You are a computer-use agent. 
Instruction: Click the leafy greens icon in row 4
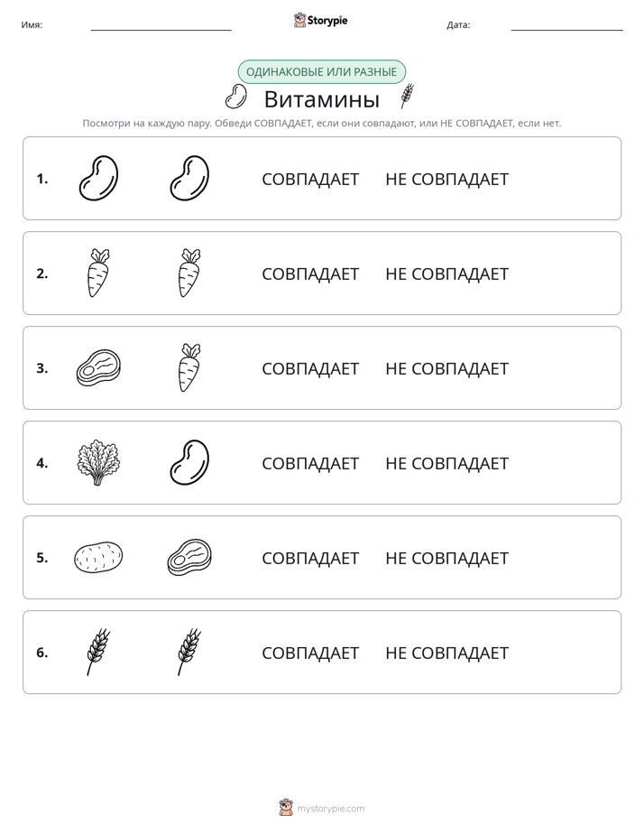tap(98, 462)
